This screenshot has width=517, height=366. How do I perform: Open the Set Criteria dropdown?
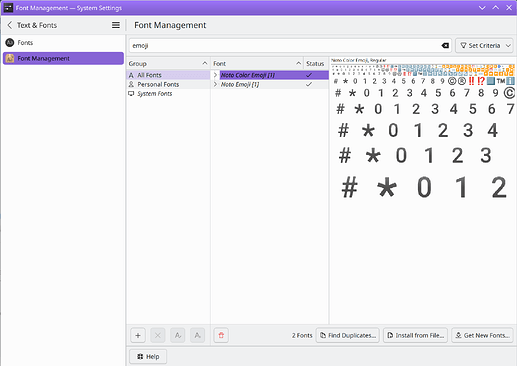pos(484,46)
